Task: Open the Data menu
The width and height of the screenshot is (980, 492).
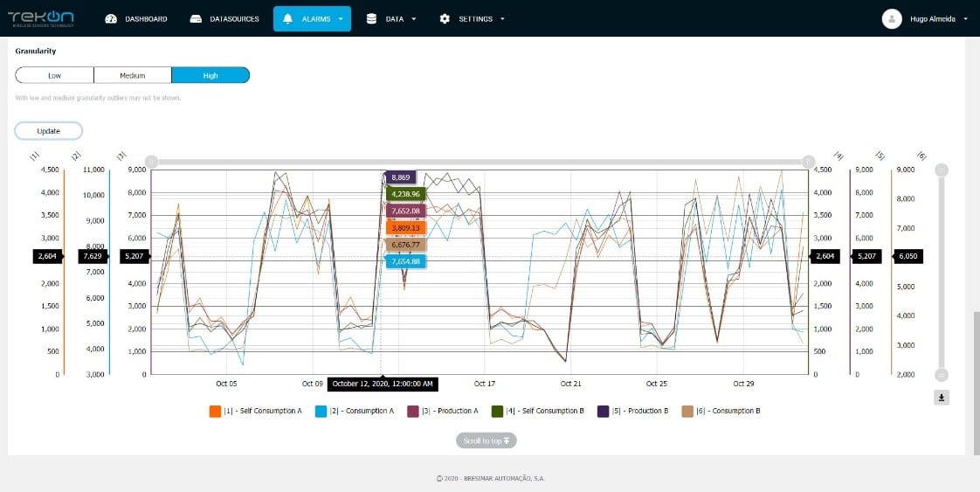Action: [391, 18]
